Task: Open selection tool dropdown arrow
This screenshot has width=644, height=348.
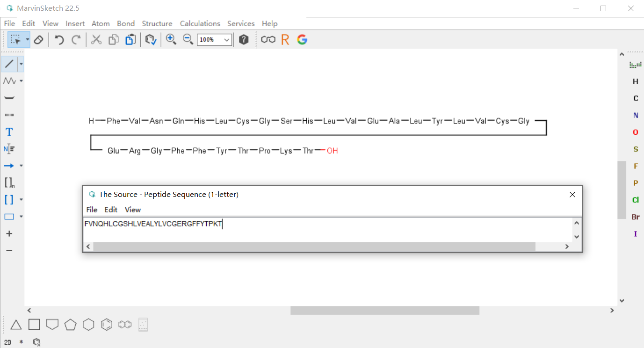Action: (28, 40)
